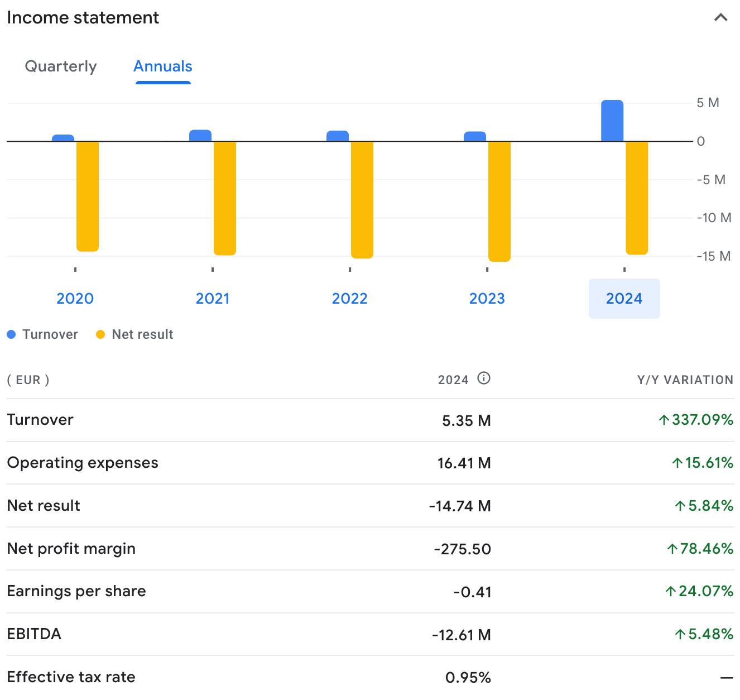The height and width of the screenshot is (700, 740).
Task: Click the Net result row label in table
Action: tap(44, 506)
